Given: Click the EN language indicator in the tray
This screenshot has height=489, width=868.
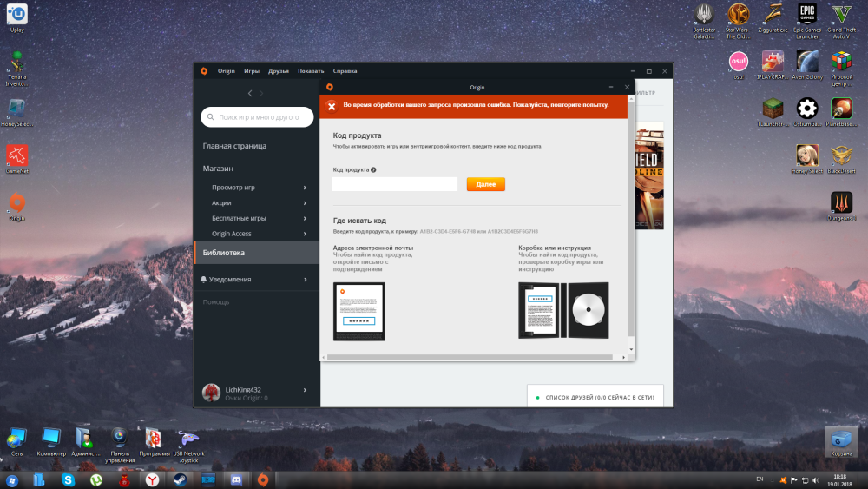Looking at the screenshot, I should (759, 479).
